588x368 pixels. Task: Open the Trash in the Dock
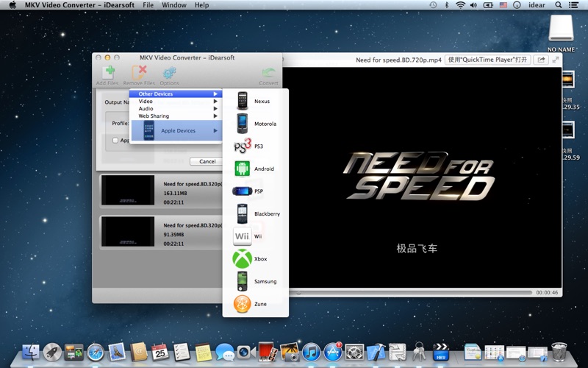559,352
